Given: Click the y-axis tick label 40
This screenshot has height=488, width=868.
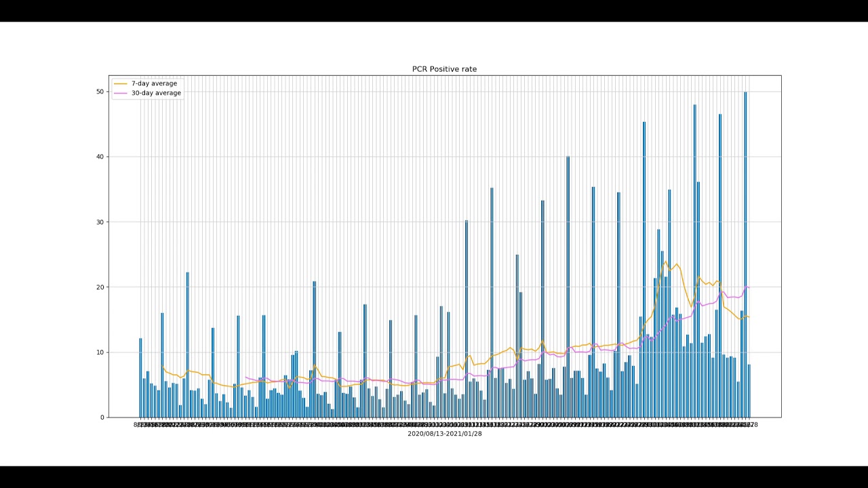Looking at the screenshot, I should (100, 157).
